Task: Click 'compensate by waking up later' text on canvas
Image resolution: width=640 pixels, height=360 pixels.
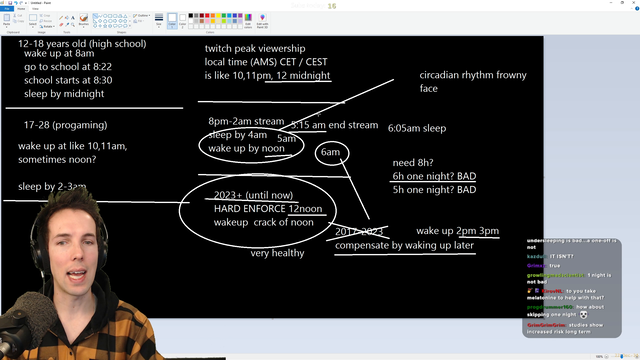Action: (404, 245)
